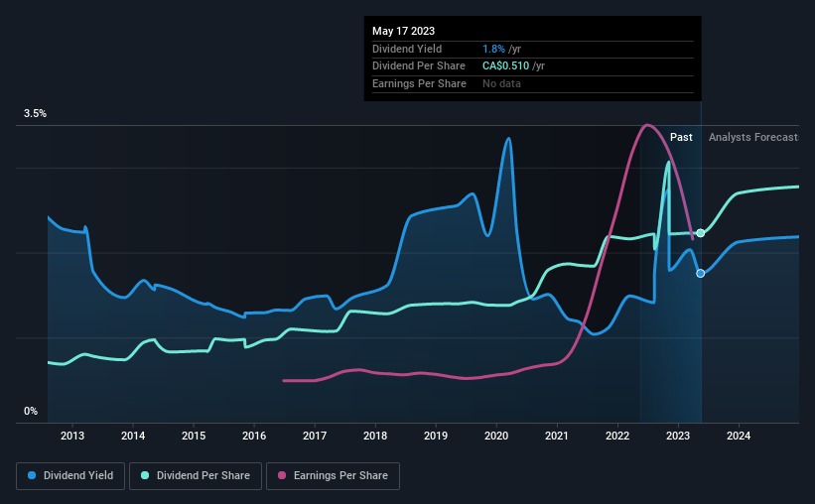Click the teal data point marker on Dividend Per Share line
This screenshot has width=815, height=504.
click(x=701, y=233)
